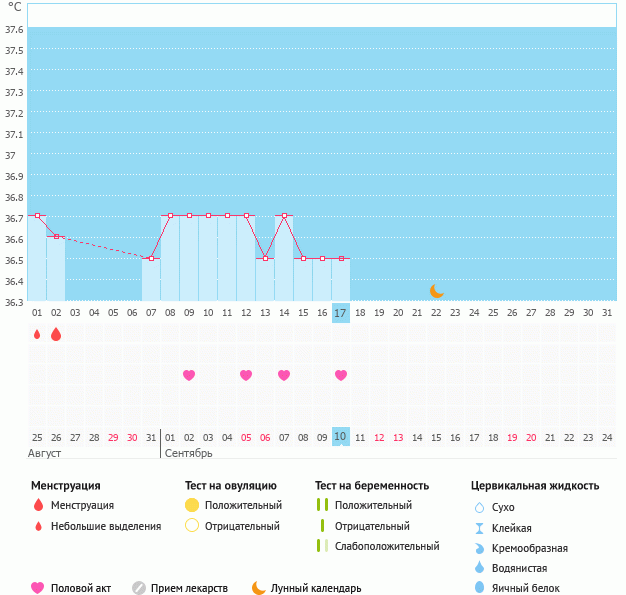Click the pink heart under cycle day 08
626x595 pixels.
[189, 375]
